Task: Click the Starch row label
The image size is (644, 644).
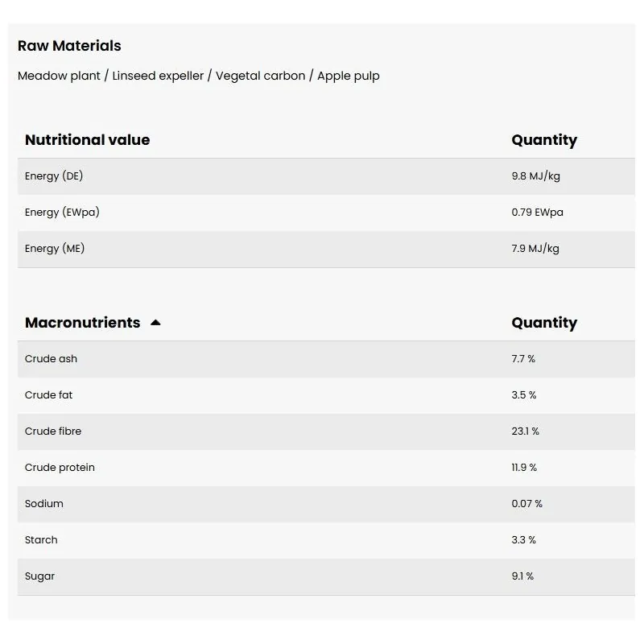Action: click(41, 540)
